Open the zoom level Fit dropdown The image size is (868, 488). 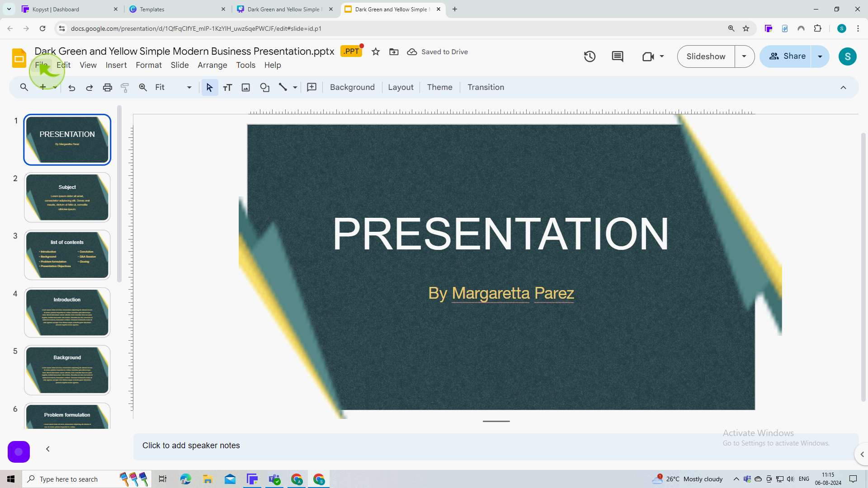tap(173, 88)
